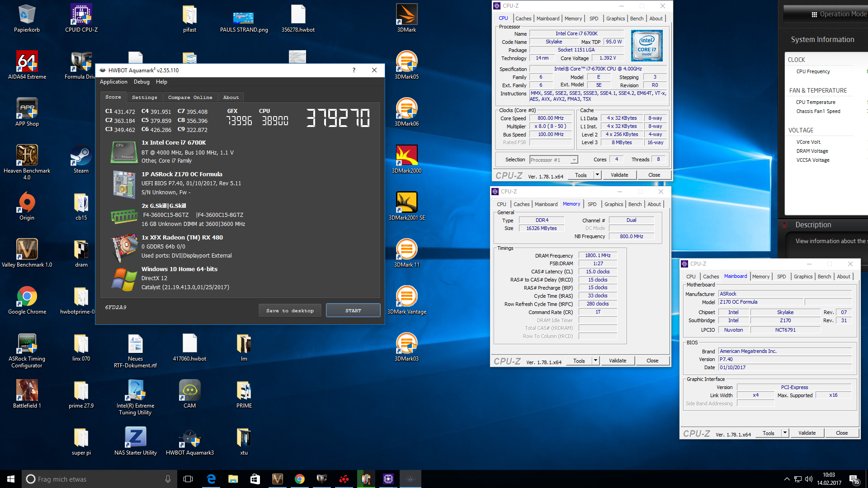This screenshot has width=868, height=488.
Task: Click the Cortana search box
Action: click(99, 479)
